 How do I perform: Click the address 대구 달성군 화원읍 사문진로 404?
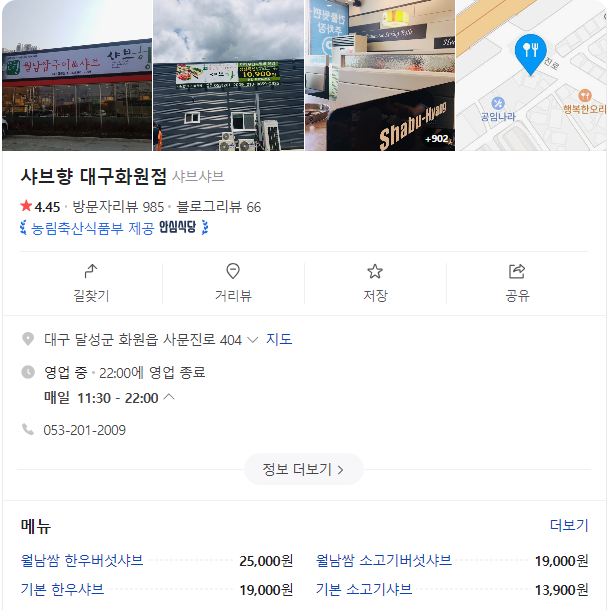[143, 340]
